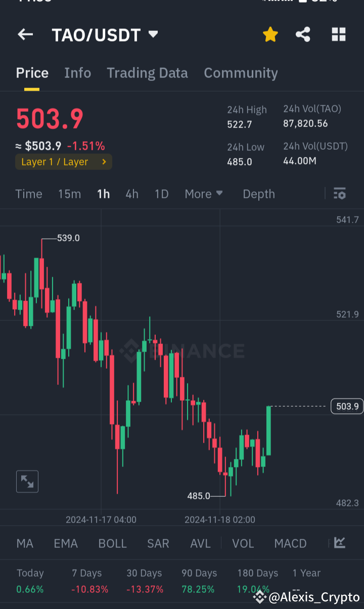Image resolution: width=364 pixels, height=609 pixels.
Task: Open the Community tab
Action: [241, 73]
